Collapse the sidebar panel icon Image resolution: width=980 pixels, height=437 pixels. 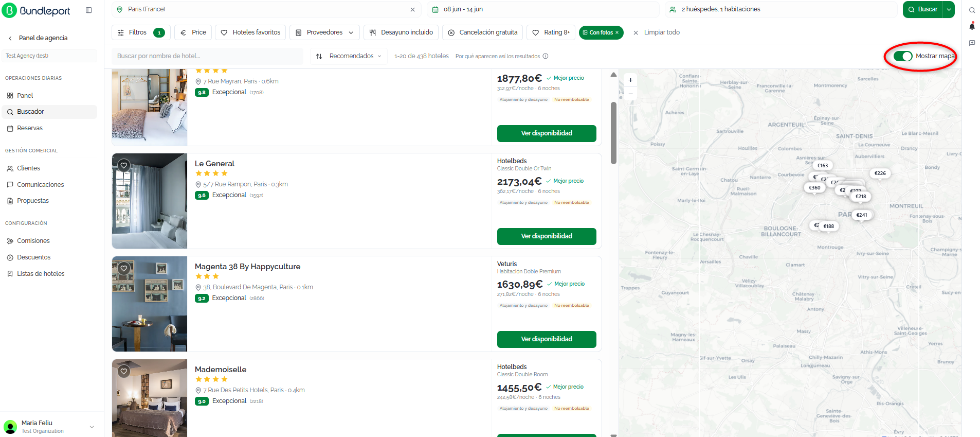click(x=88, y=10)
